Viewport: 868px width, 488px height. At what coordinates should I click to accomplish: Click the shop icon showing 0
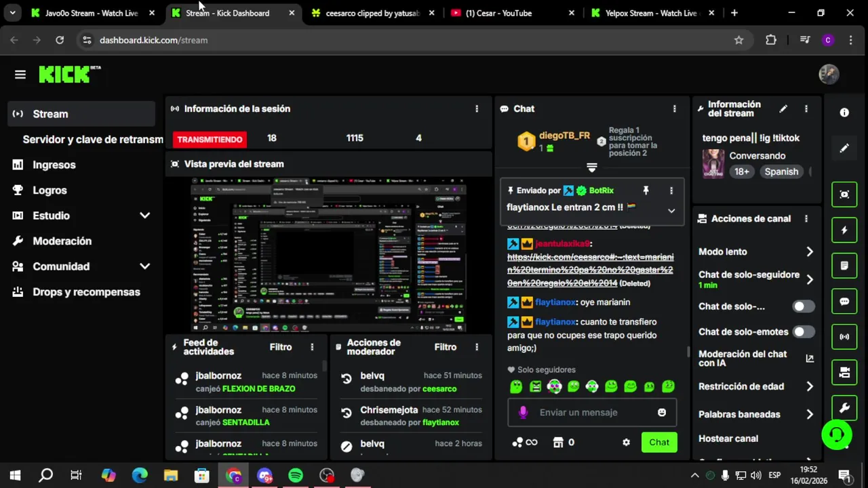pos(564,443)
